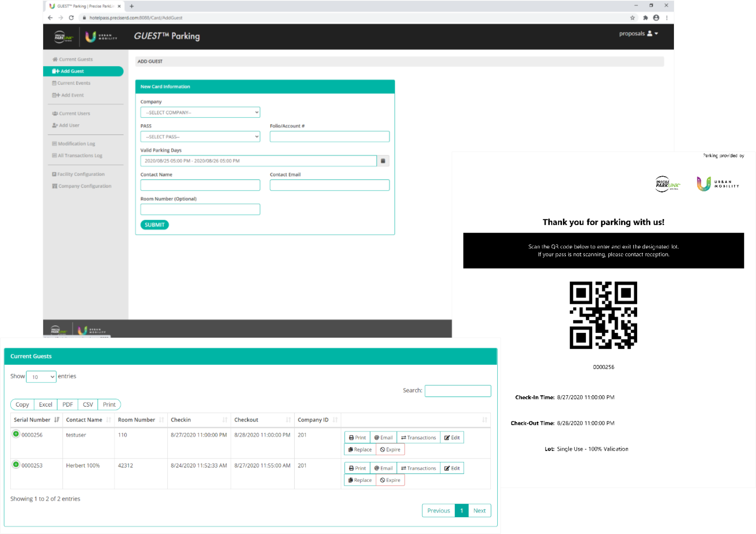Open the calendar picker for parking days

pos(383,161)
